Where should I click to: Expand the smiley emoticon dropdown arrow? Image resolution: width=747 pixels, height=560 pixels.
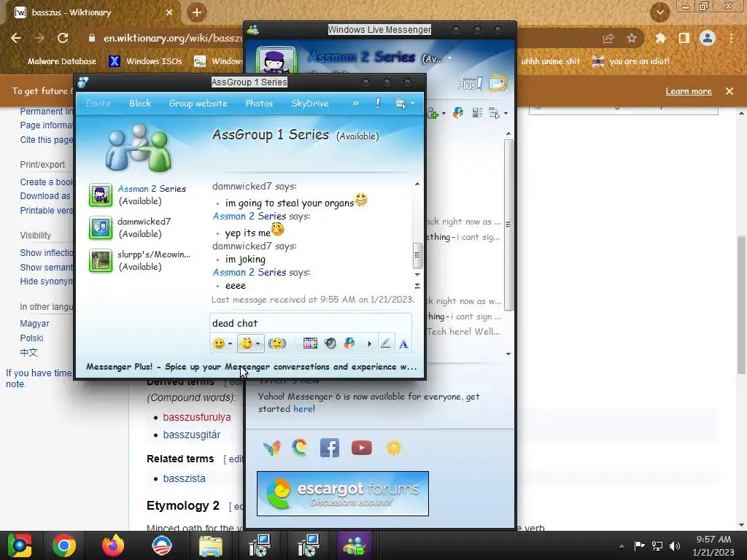(x=230, y=344)
